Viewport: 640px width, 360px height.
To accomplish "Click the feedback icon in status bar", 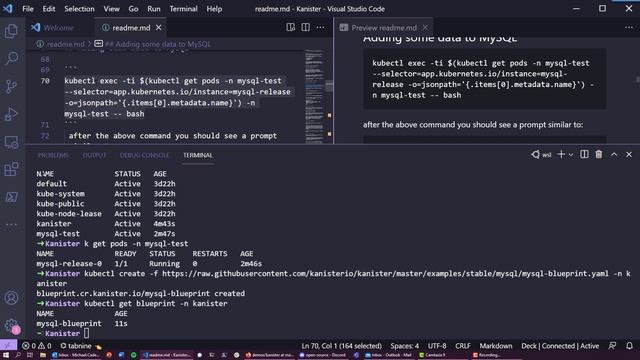I will pos(612,346).
